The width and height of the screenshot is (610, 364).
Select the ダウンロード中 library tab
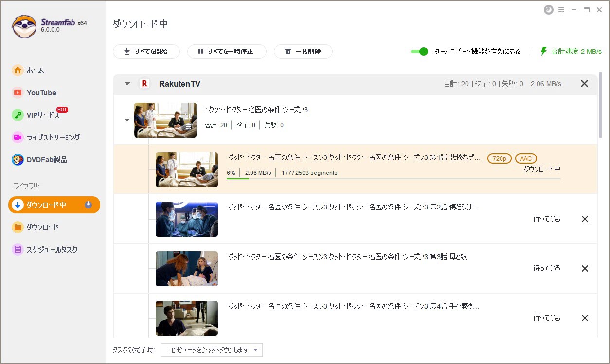[x=54, y=205]
